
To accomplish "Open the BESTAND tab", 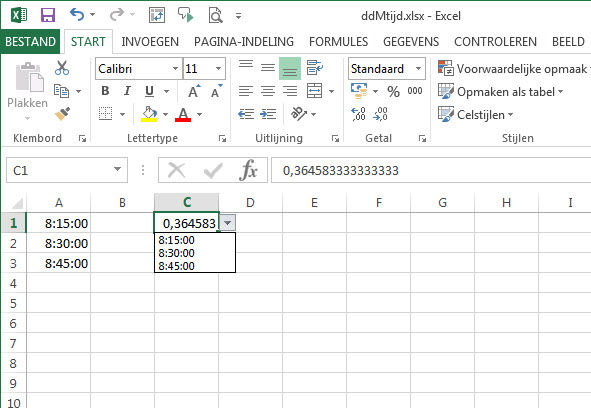I will coord(30,41).
